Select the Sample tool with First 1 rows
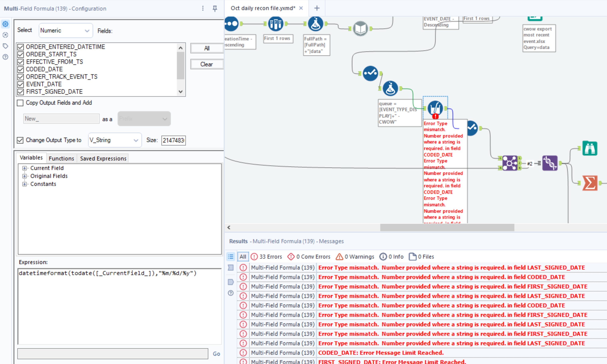This screenshot has width=607, height=364. point(275,24)
